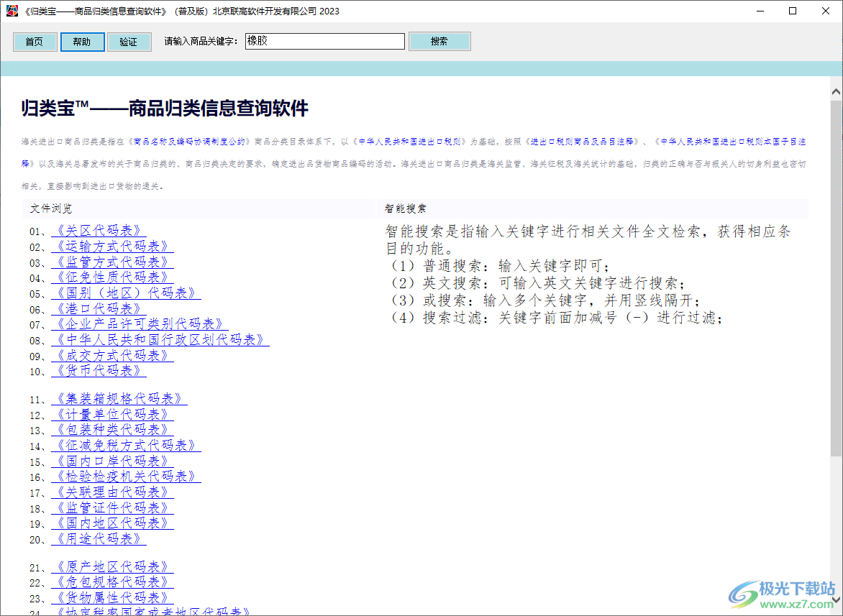Open the 《港口代码表》 link
The width and height of the screenshot is (843, 616).
tap(99, 309)
